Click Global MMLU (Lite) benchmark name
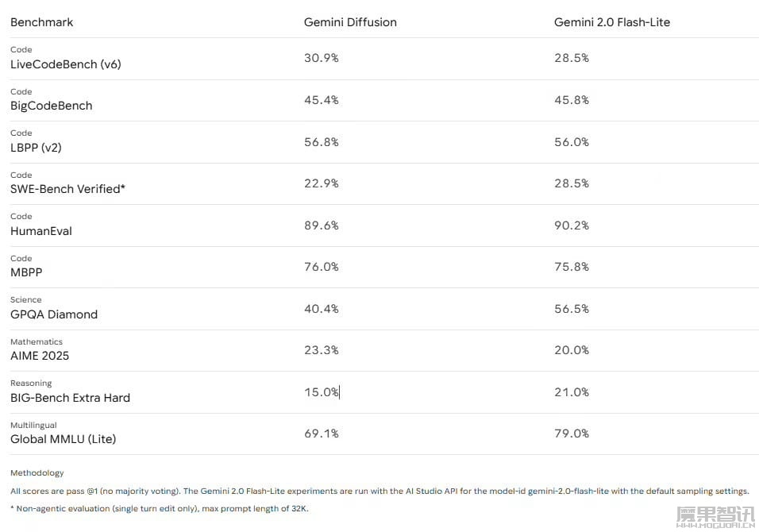The image size is (759, 532). pyautogui.click(x=63, y=439)
